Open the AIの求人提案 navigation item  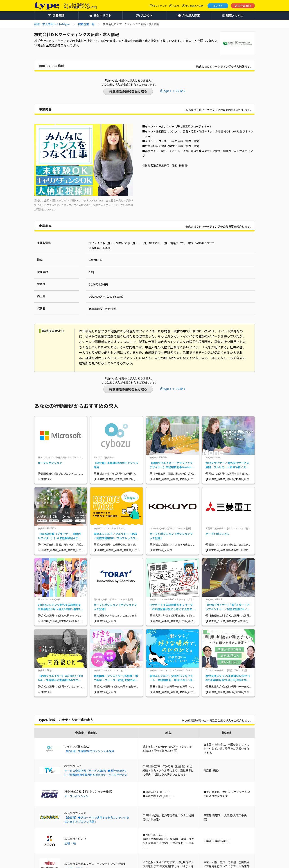point(188,16)
